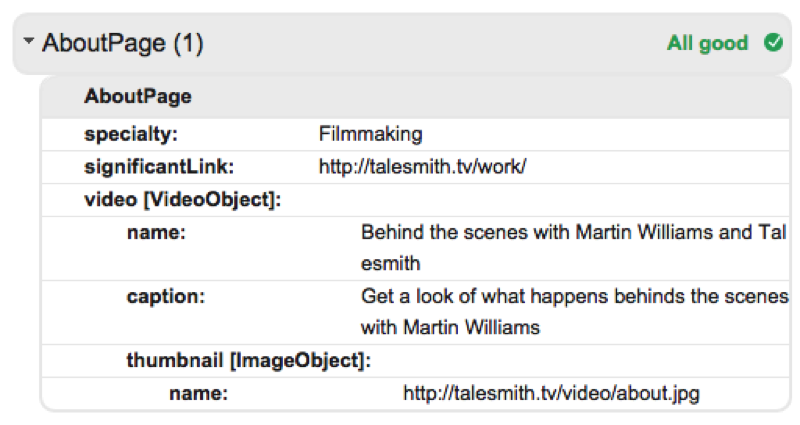Image resolution: width=800 pixels, height=425 pixels.
Task: Select the AboutPage (1) header title
Action: (122, 43)
